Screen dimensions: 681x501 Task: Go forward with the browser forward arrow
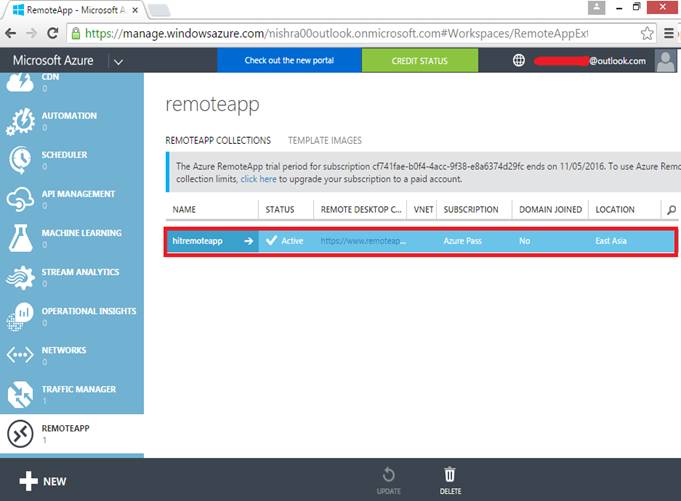point(32,33)
